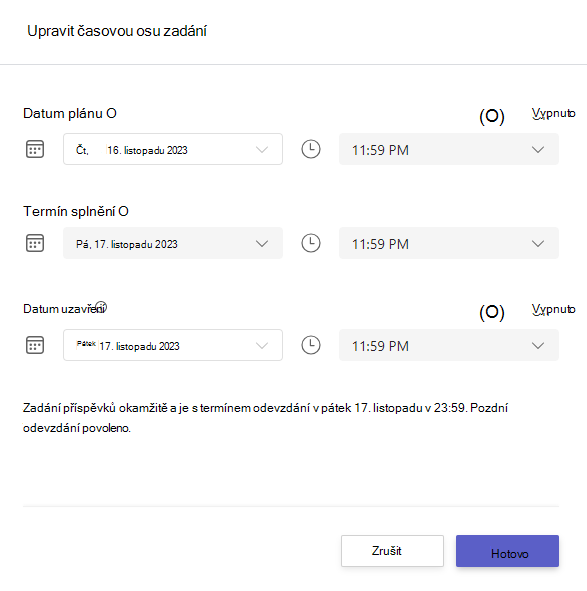The height and width of the screenshot is (591, 587).
Task: Click clock icon in Datum uzavření row
Action: coord(311,345)
